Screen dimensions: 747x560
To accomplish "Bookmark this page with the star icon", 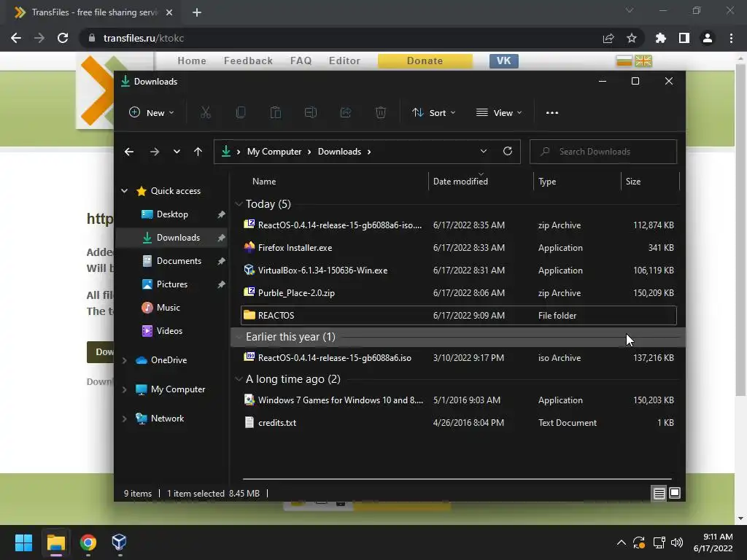I will [x=632, y=38].
